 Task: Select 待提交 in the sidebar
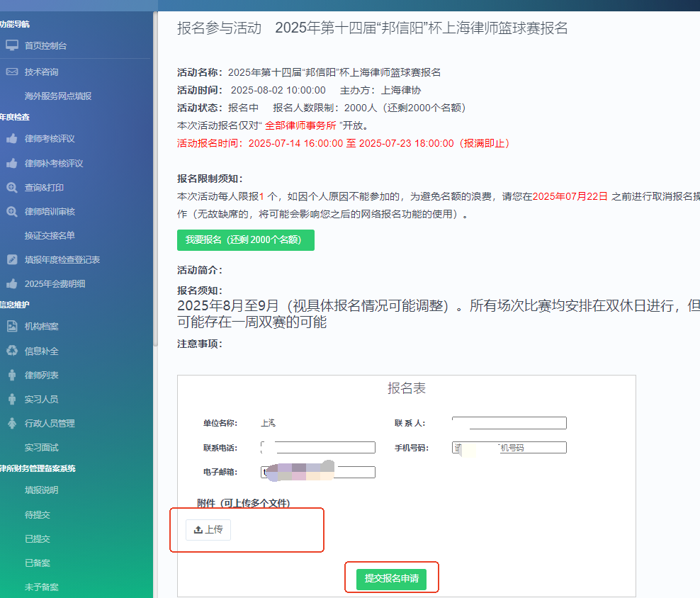pos(38,514)
